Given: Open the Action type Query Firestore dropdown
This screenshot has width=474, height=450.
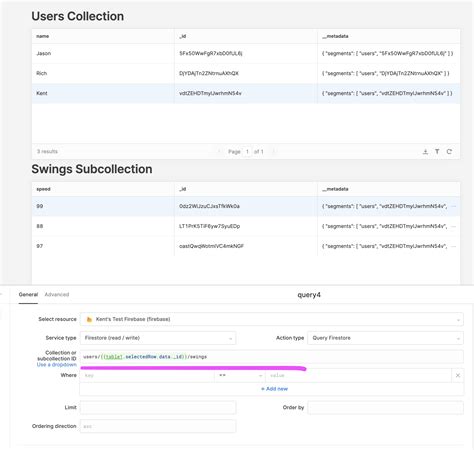Looking at the screenshot, I should tap(385, 338).
